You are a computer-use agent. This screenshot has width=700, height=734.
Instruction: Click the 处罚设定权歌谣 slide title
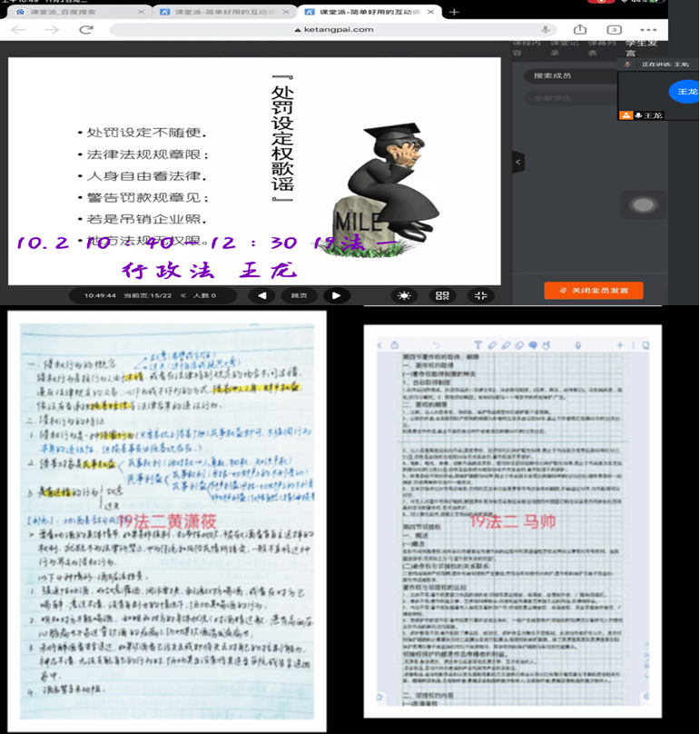click(x=282, y=139)
